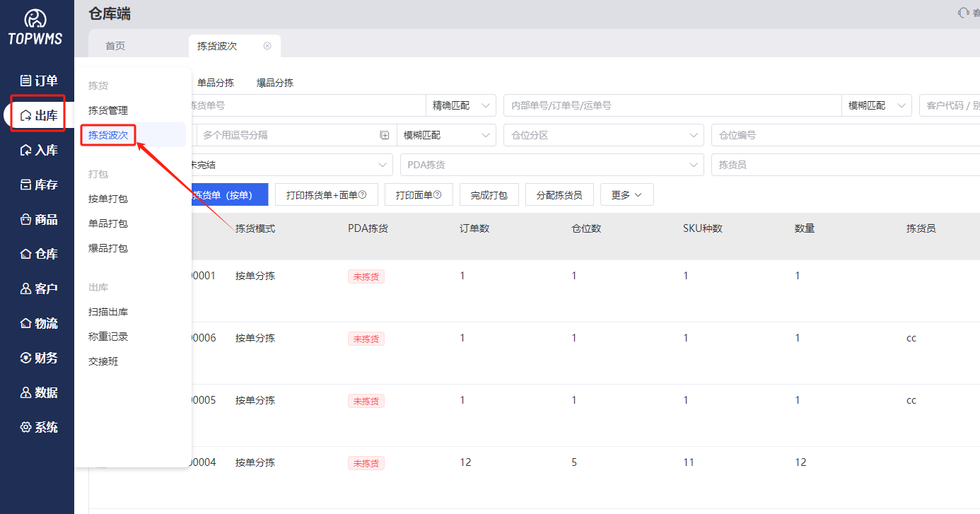Open 按单打包 menu entry
The height and width of the screenshot is (514, 980).
[108, 199]
